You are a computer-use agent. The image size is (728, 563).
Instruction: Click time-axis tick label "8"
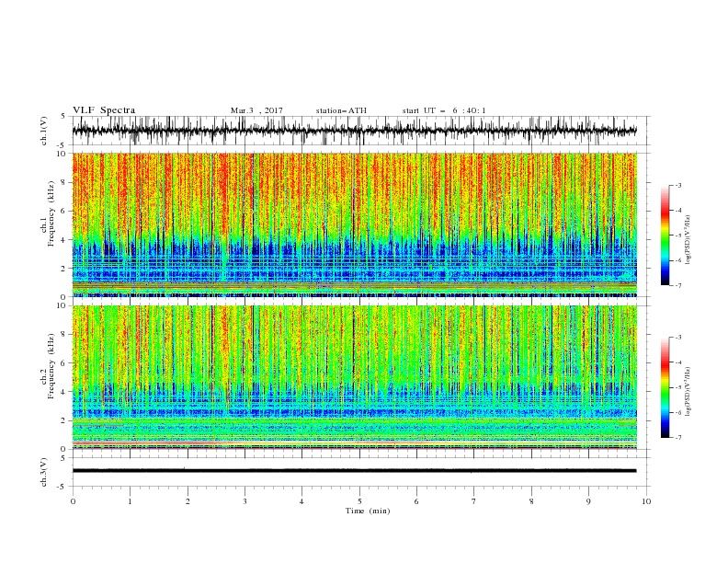pos(531,501)
